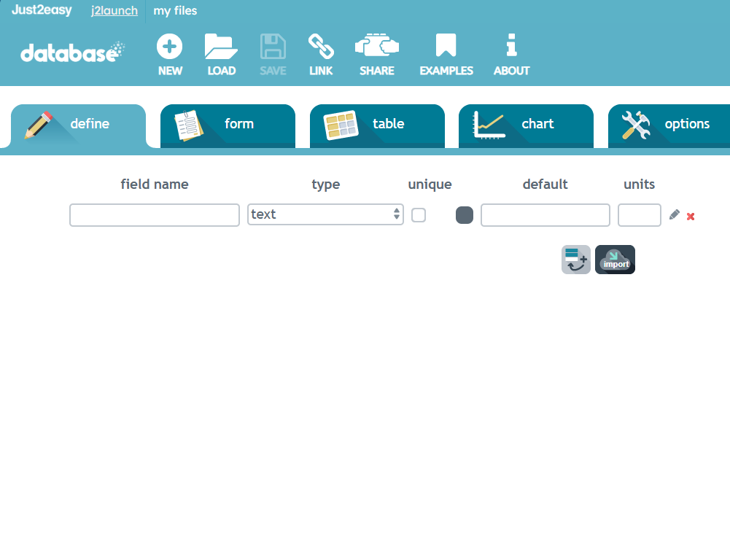Click the Just2easy brand link
The image size is (730, 560).
pos(42,10)
